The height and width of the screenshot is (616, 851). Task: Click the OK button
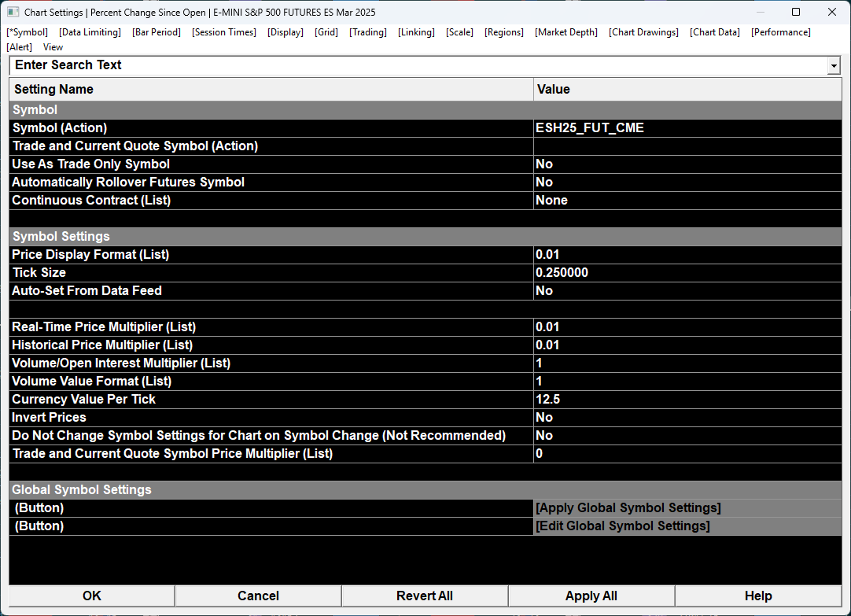point(92,596)
